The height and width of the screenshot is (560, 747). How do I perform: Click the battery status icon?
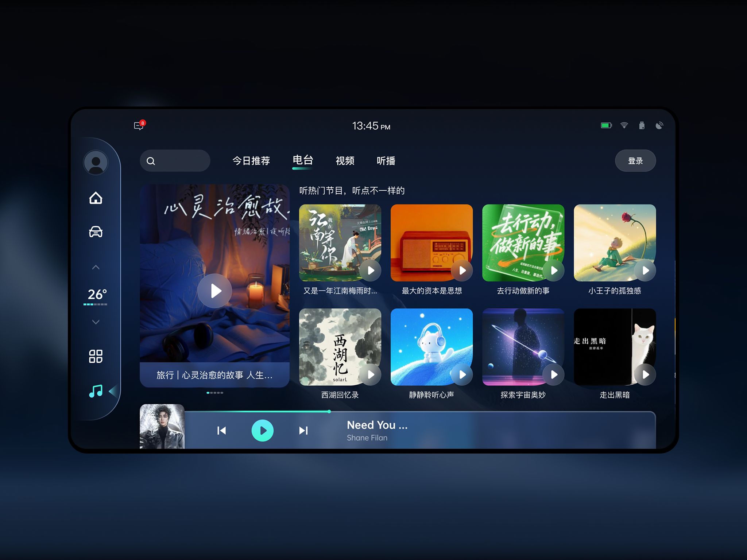point(606,125)
